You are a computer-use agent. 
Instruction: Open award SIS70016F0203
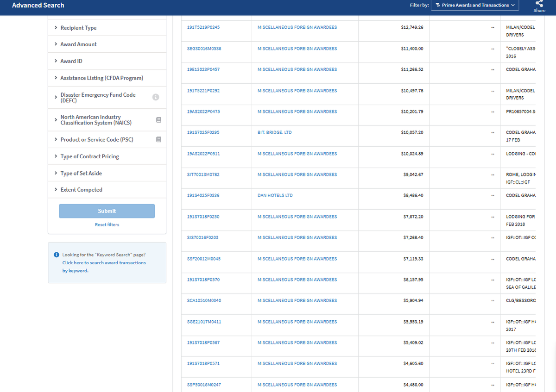tap(202, 237)
